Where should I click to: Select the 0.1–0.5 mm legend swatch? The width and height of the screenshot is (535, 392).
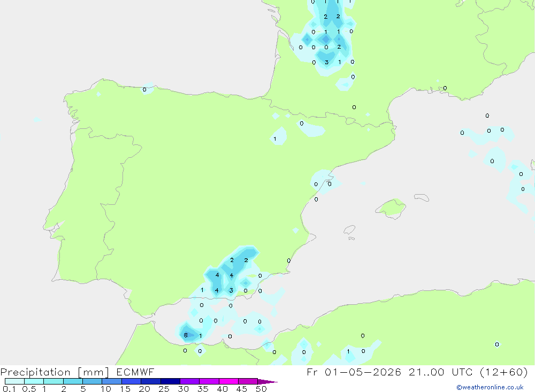[x=14, y=381]
